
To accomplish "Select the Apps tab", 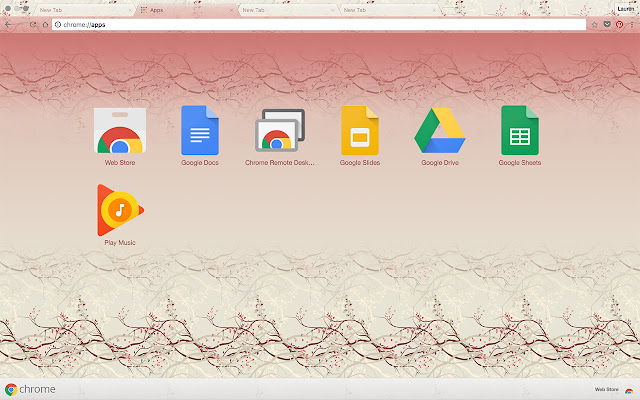I will [186, 10].
